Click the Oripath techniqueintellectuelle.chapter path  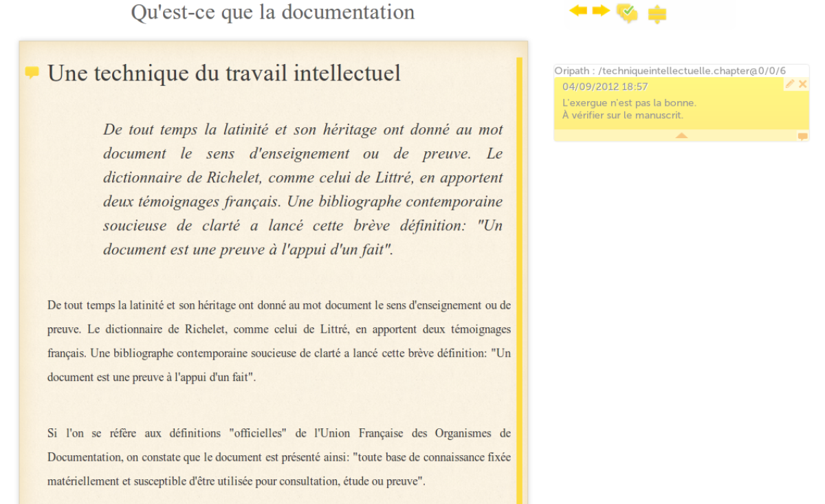point(670,71)
